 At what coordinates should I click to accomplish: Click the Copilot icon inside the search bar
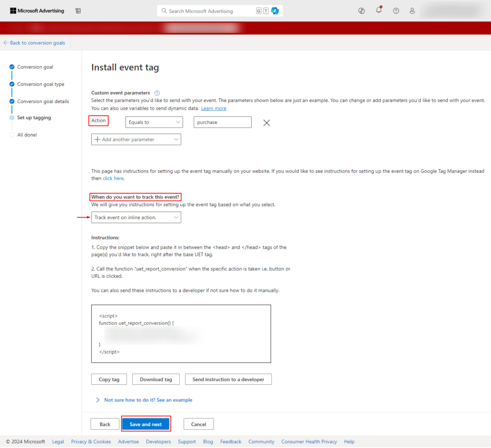coord(275,11)
